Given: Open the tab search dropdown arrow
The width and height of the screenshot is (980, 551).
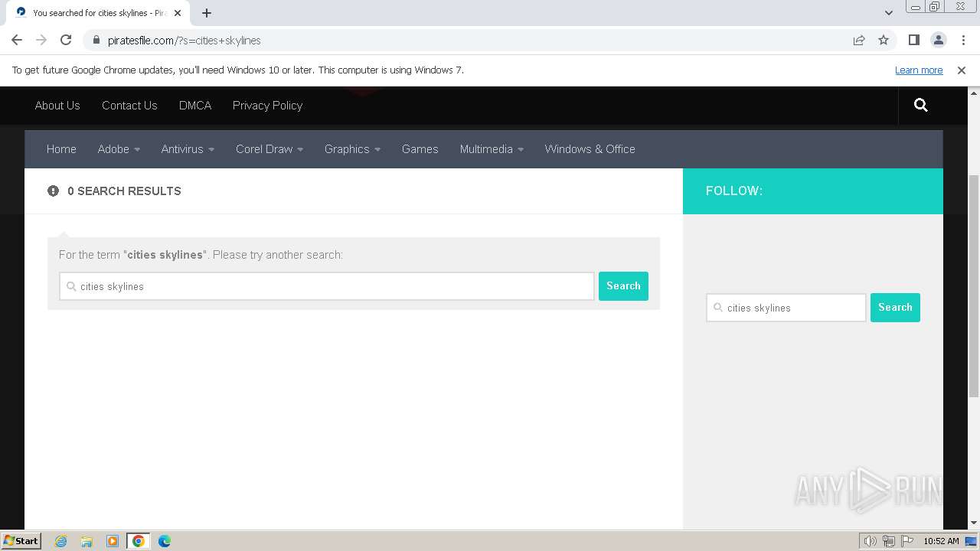Looking at the screenshot, I should coord(889,13).
